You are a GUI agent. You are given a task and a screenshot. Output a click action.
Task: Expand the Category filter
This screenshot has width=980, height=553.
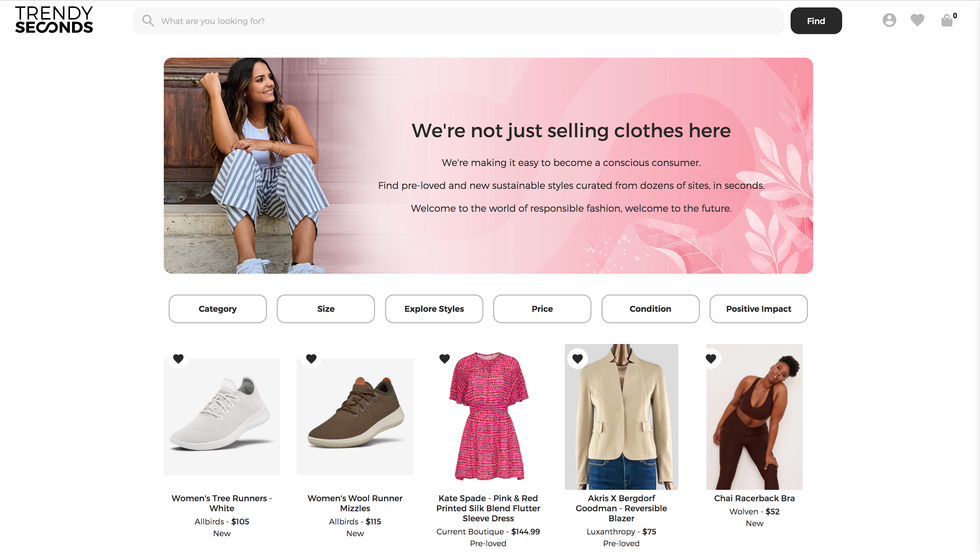click(217, 309)
